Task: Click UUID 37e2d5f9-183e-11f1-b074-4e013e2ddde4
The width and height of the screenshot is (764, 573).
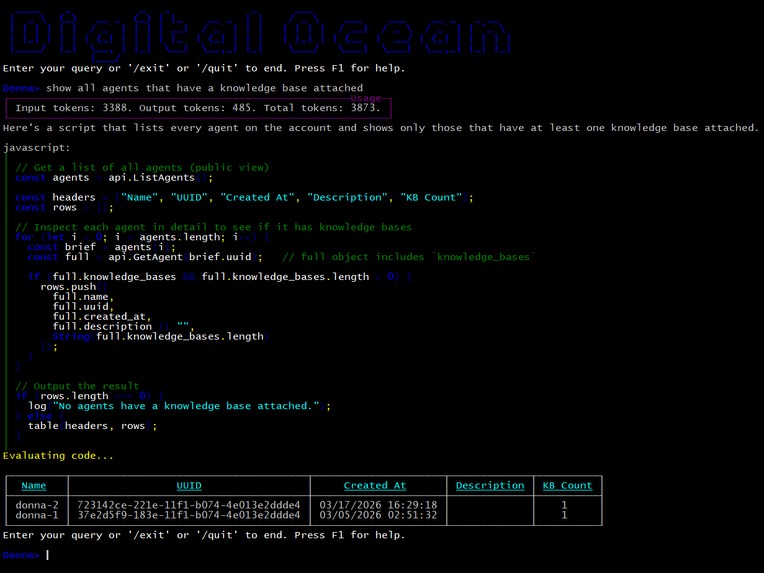Action: tap(189, 515)
